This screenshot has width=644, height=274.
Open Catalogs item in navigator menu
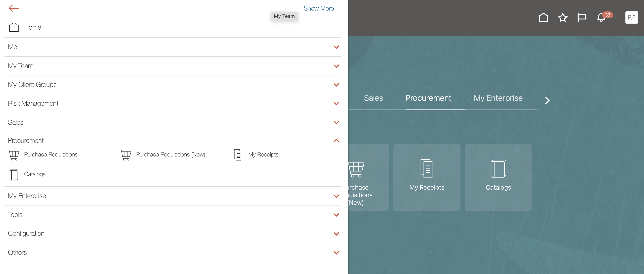(34, 174)
